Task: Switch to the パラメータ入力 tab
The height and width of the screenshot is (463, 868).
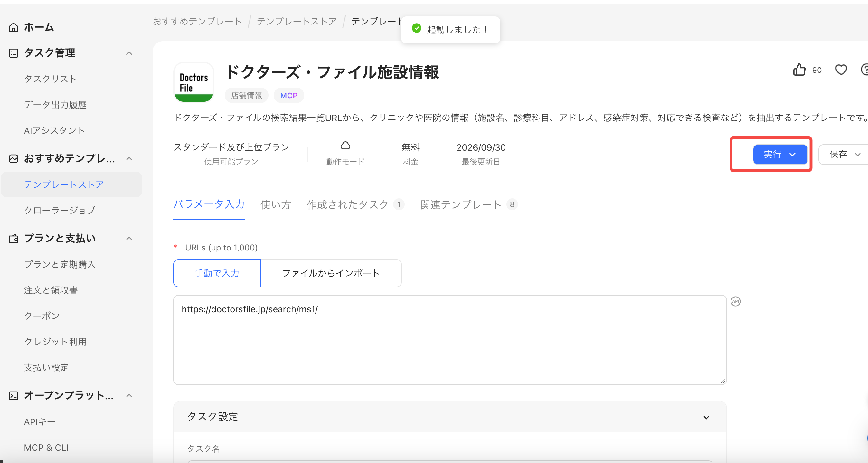Action: coord(209,204)
